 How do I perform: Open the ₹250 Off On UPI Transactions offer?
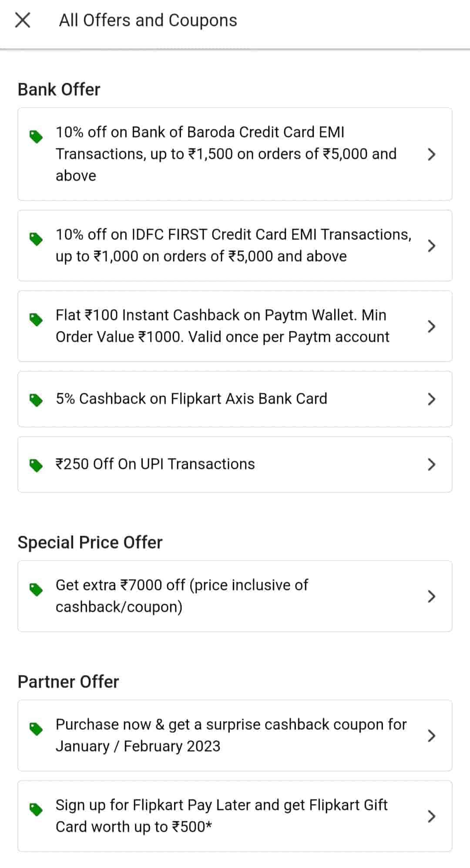tap(155, 464)
